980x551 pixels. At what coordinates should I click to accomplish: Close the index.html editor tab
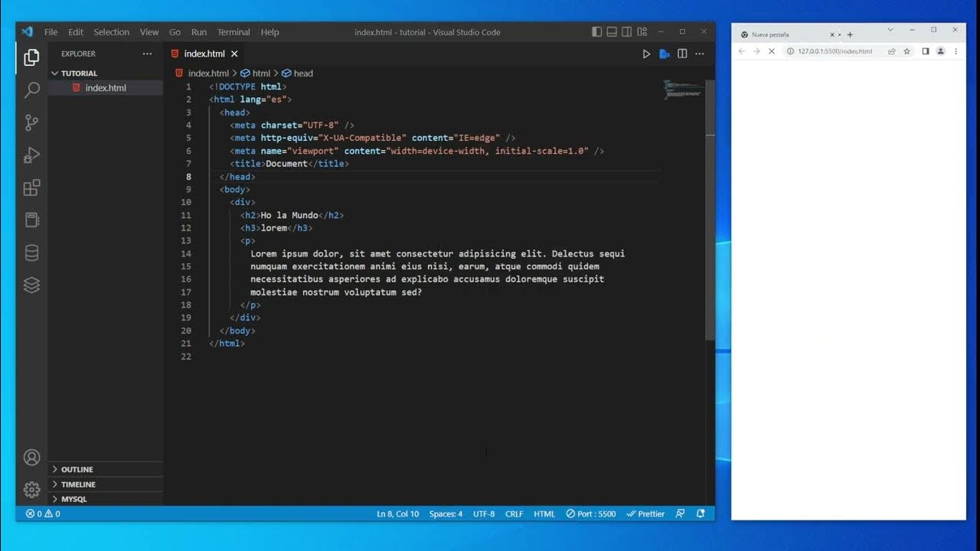pos(234,54)
